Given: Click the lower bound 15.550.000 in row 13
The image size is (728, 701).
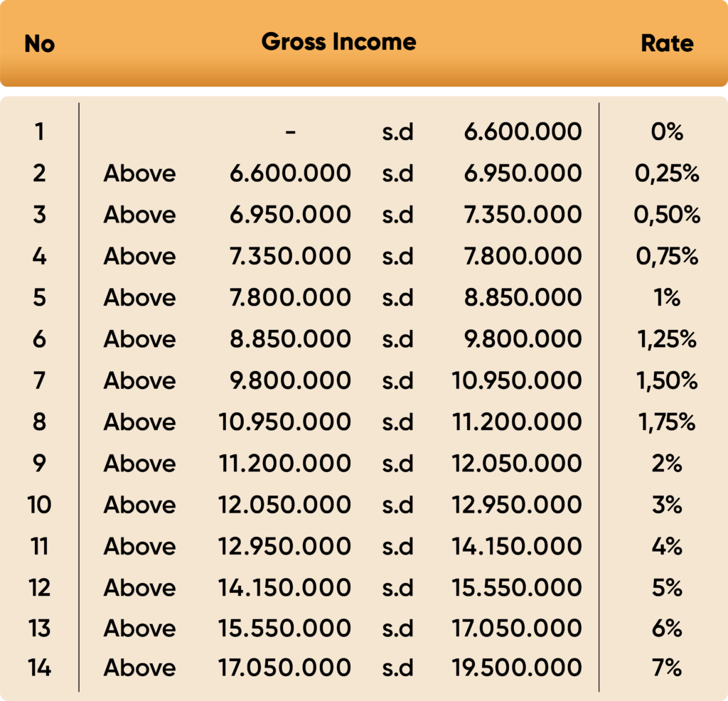Looking at the screenshot, I should point(285,628).
